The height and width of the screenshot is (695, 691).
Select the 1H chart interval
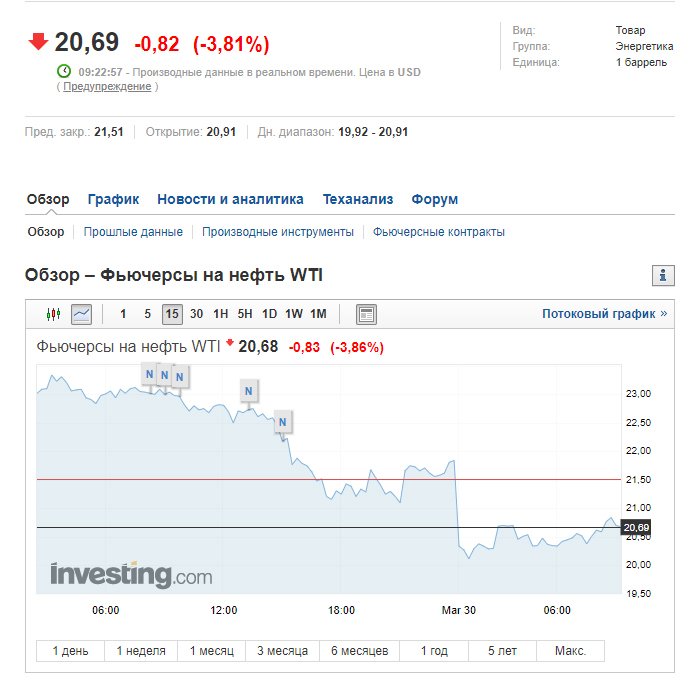[220, 314]
